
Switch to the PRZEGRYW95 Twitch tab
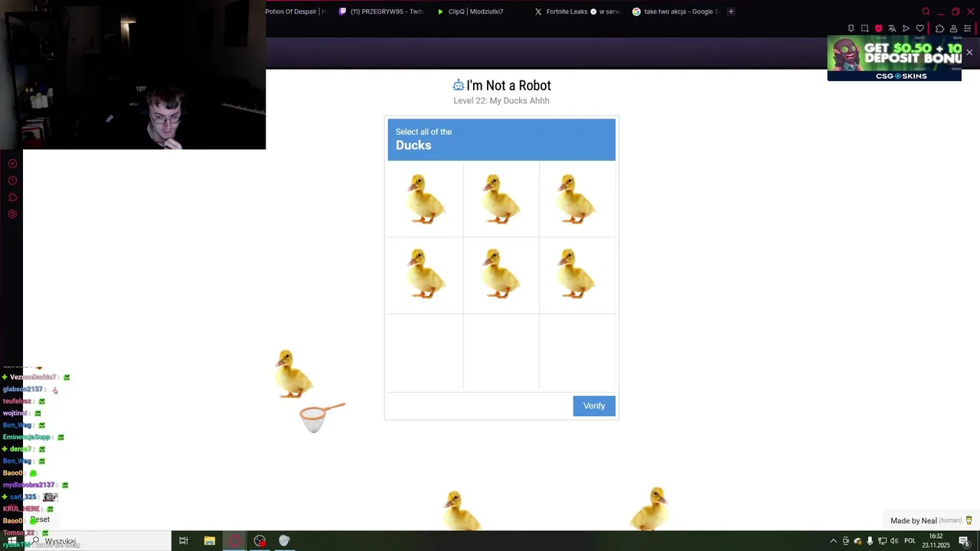pyautogui.click(x=381, y=11)
